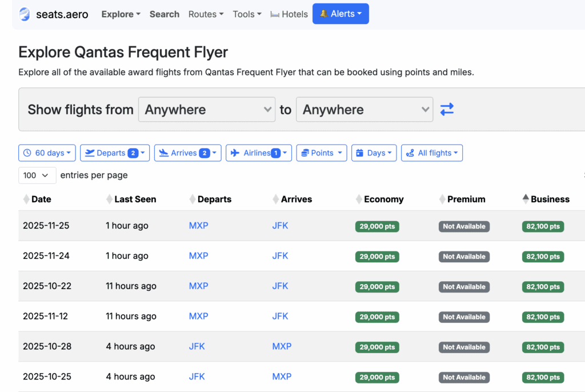Change the 100 entries per page selector
The height and width of the screenshot is (392, 585).
pos(37,175)
